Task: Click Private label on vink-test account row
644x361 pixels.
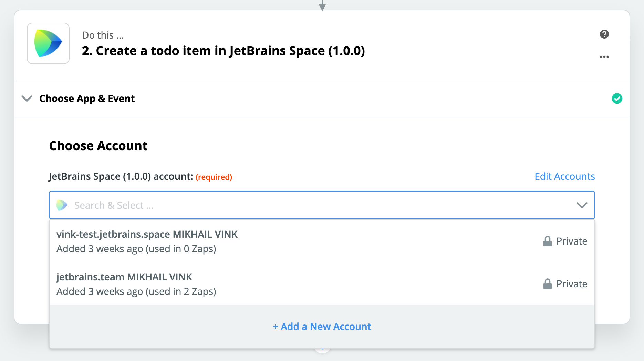Action: (x=572, y=241)
